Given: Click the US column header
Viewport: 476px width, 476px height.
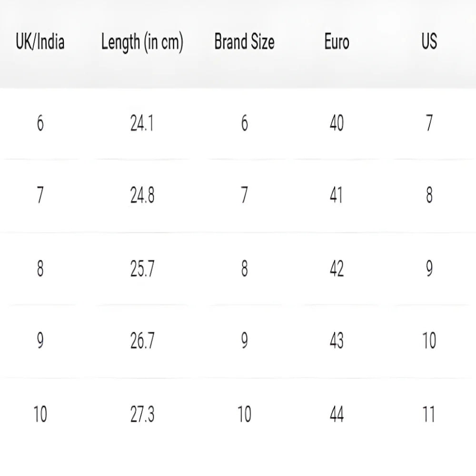Looking at the screenshot, I should (429, 42).
